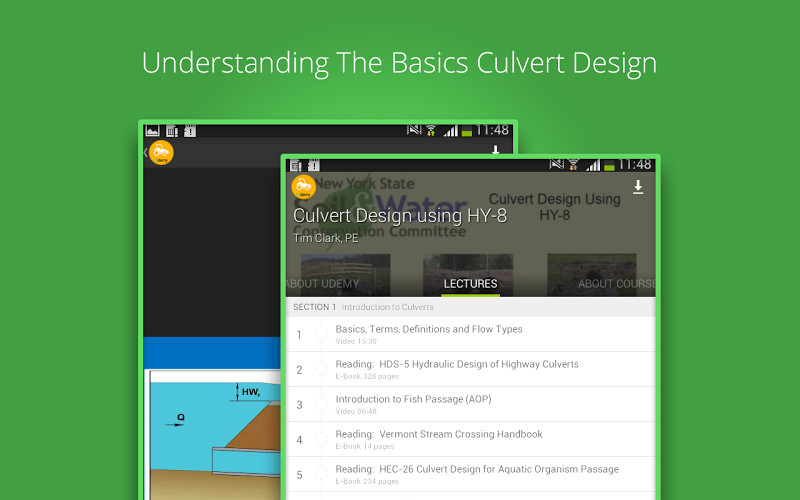Select Section 1 Introduction to Culverts header
Screen dimensions: 800x500
pyautogui.click(x=470, y=307)
